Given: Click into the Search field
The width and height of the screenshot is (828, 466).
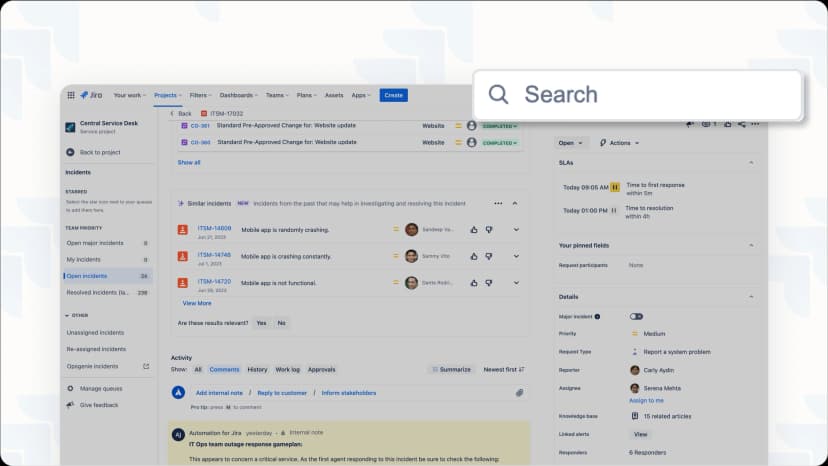Looking at the screenshot, I should click(x=638, y=95).
